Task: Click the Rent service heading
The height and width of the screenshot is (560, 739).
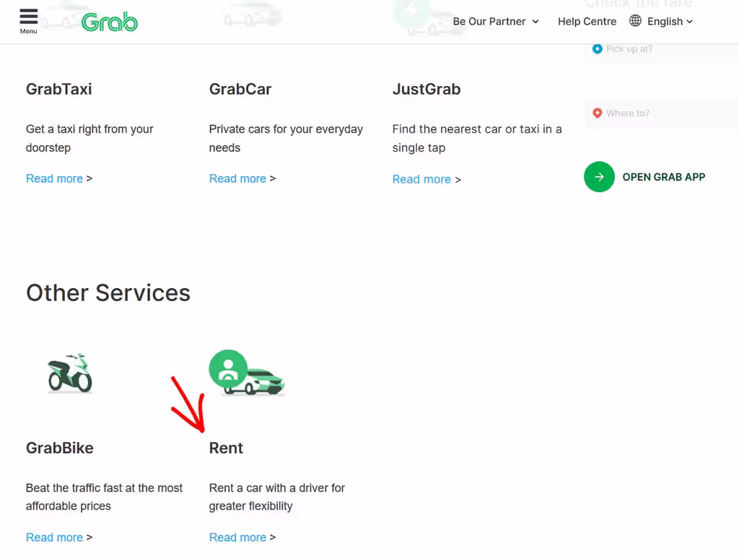Action: pos(226,448)
